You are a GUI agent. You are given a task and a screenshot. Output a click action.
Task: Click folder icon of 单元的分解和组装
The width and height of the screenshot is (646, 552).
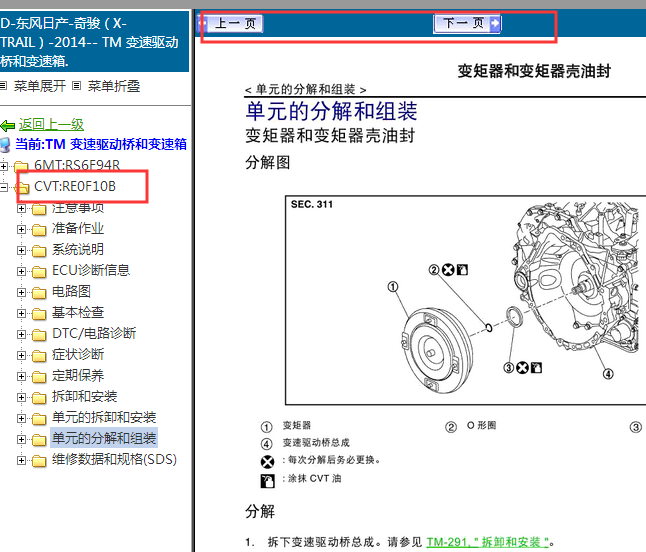[39, 440]
